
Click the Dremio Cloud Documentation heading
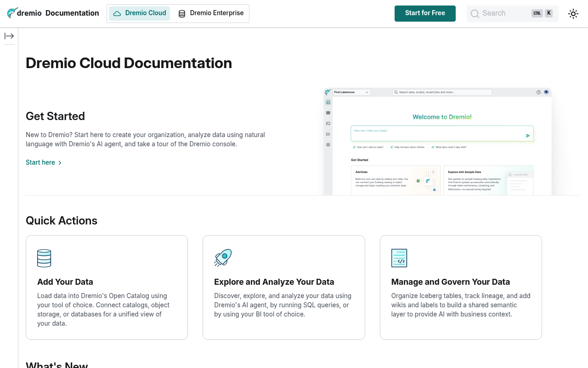click(x=129, y=63)
